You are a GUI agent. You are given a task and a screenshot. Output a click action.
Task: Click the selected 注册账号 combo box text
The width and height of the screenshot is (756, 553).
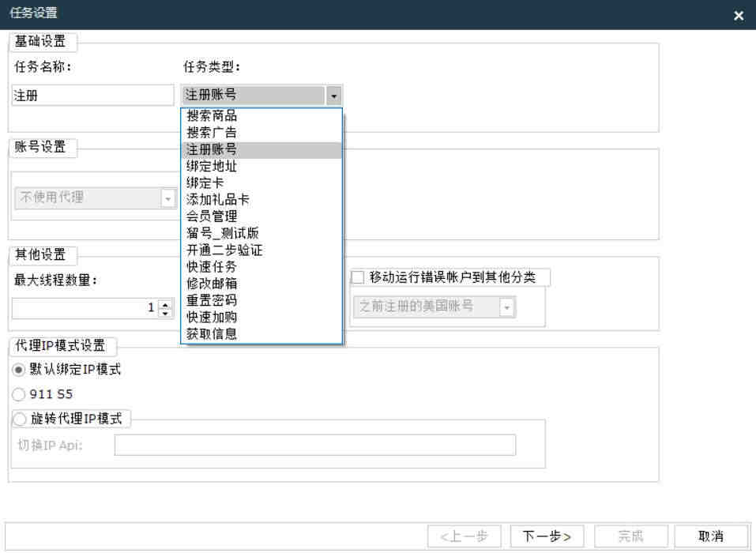(x=211, y=95)
